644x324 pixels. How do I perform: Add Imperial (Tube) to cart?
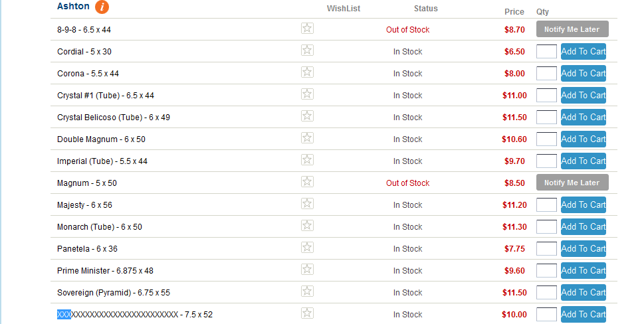tap(583, 161)
